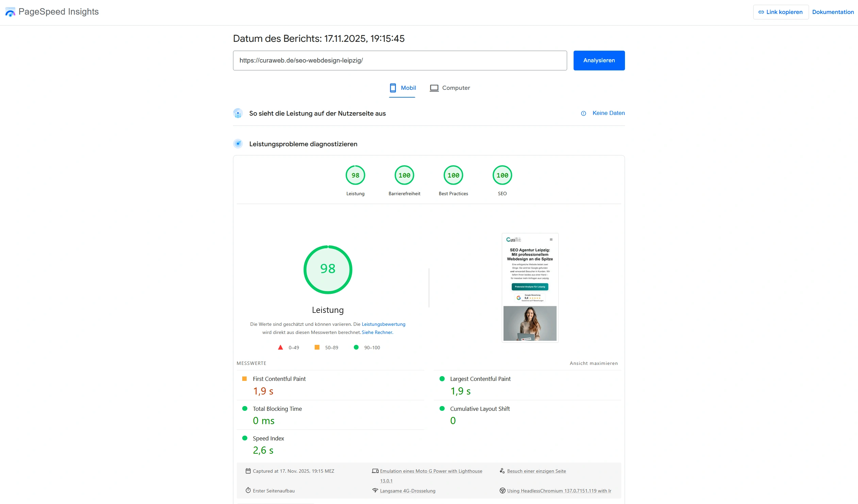
Task: Expand the Emulation eines Moto G Power details
Action: tap(431, 471)
